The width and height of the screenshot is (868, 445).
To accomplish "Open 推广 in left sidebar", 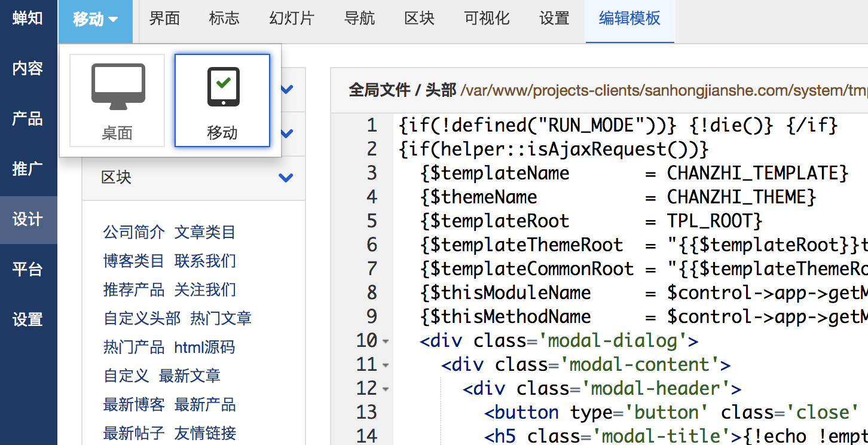I will 28,169.
